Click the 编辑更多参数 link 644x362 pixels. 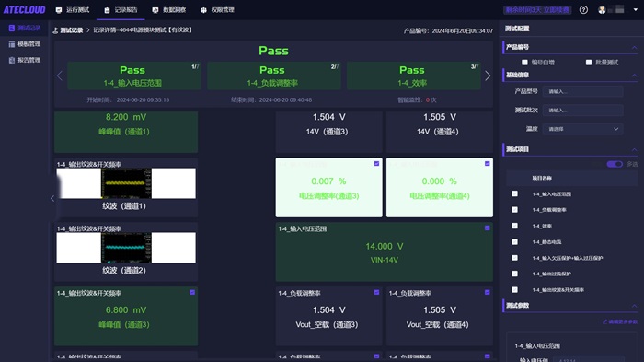(x=620, y=321)
